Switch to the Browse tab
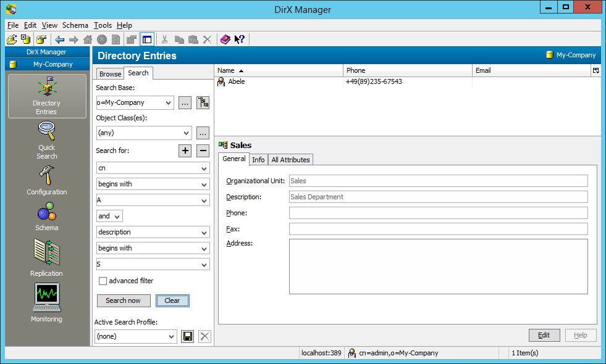Image resolution: width=606 pixels, height=364 pixels. [110, 74]
